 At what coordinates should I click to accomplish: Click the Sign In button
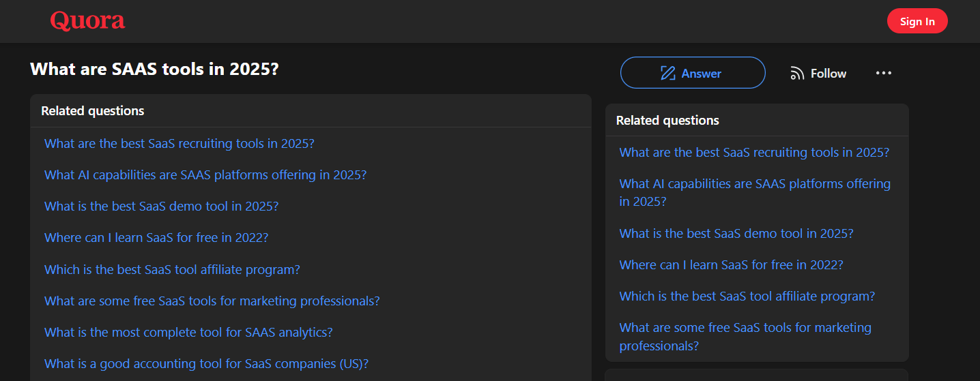pyautogui.click(x=917, y=21)
